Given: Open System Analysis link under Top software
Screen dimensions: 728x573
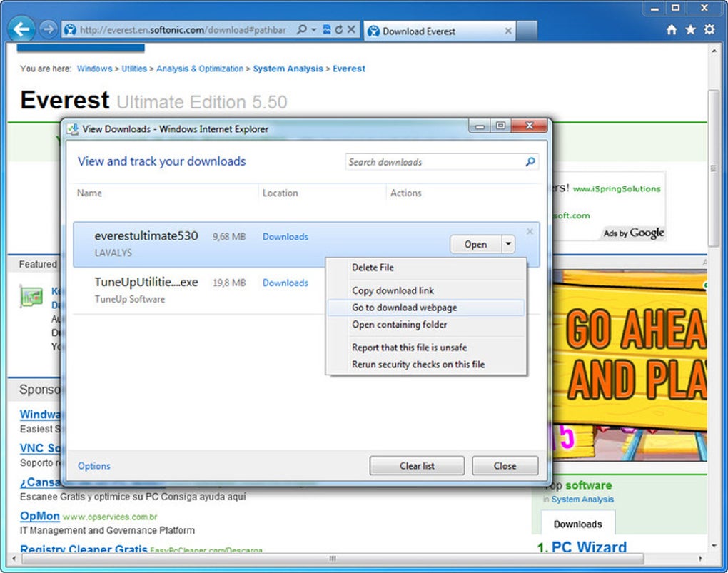Looking at the screenshot, I should click(582, 500).
